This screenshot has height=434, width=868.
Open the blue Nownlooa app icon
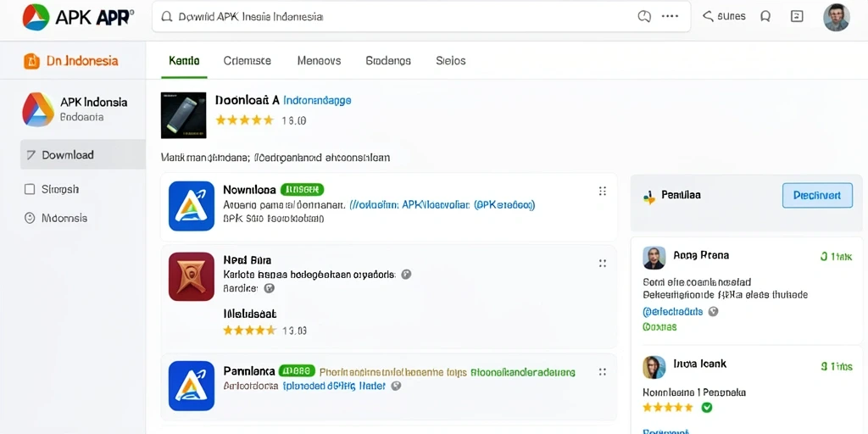pyautogui.click(x=191, y=206)
